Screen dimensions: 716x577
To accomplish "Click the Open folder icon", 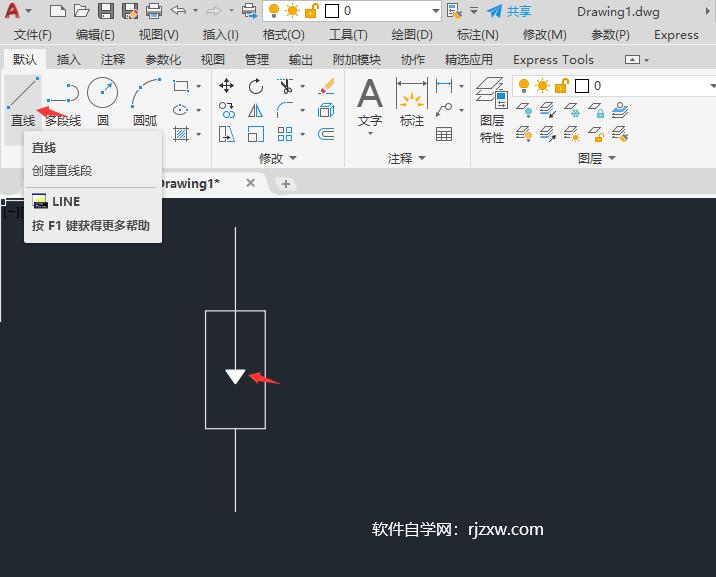I will coord(82,10).
